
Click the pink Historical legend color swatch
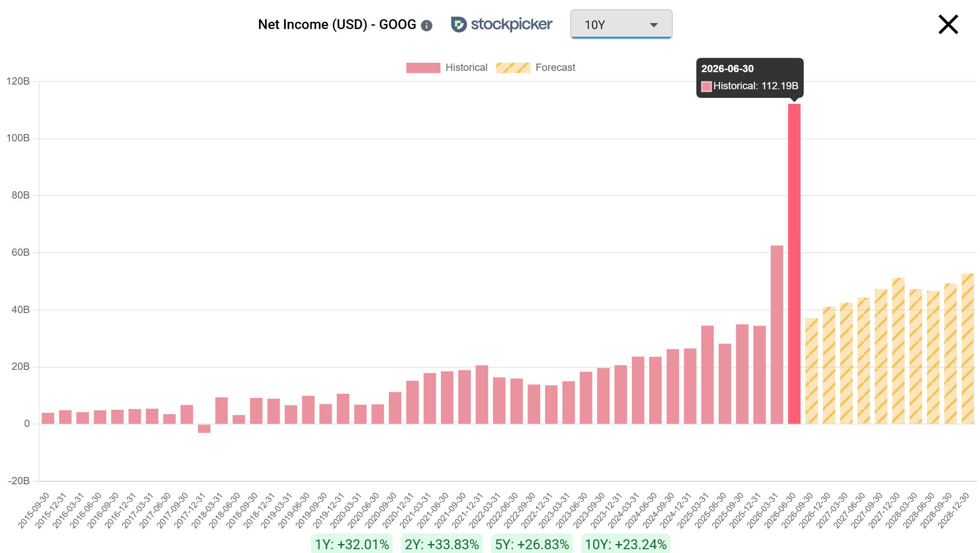pos(423,68)
